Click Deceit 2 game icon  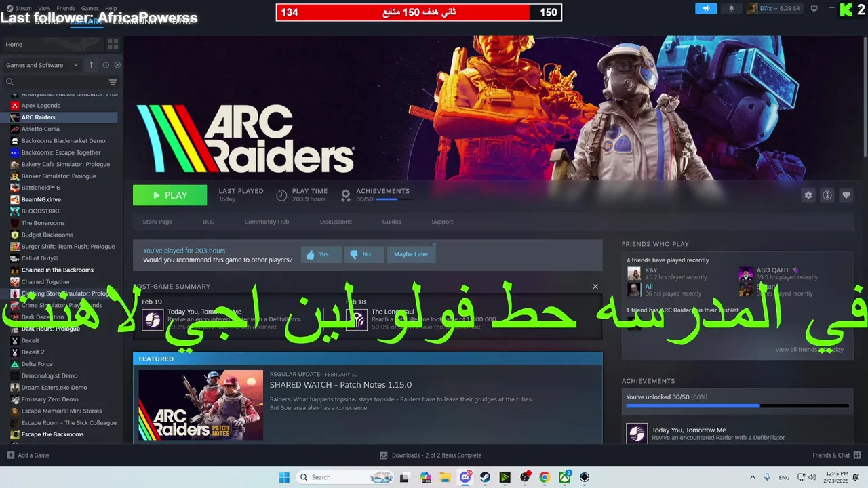click(15, 352)
